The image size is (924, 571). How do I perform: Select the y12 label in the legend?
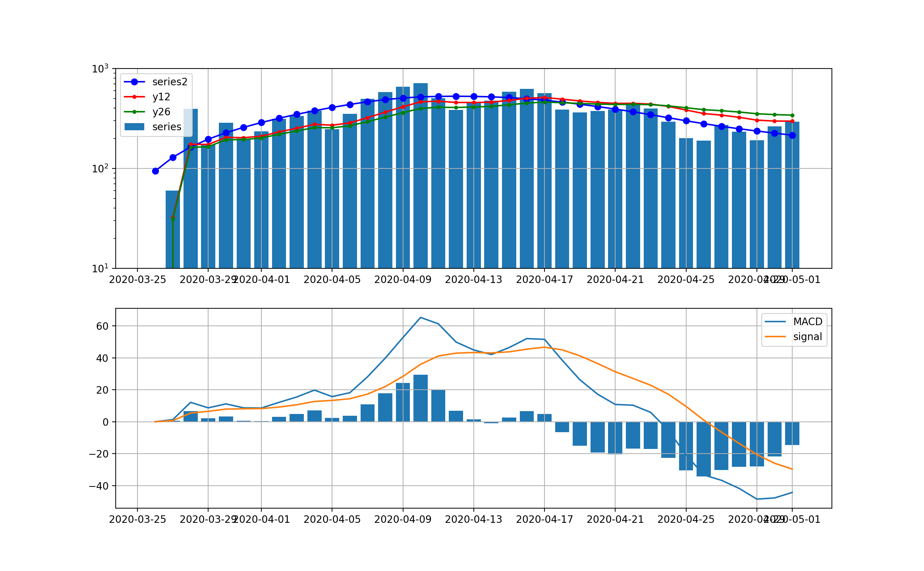[x=161, y=97]
